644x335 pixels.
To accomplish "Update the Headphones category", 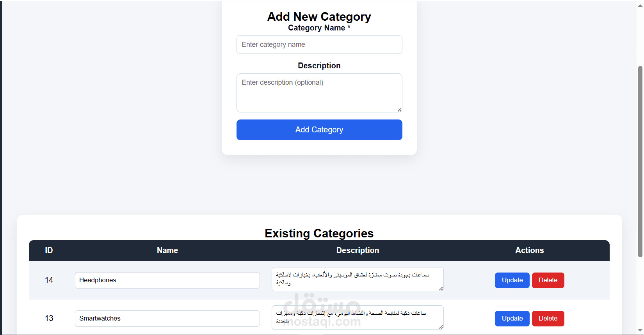I will click(x=512, y=280).
